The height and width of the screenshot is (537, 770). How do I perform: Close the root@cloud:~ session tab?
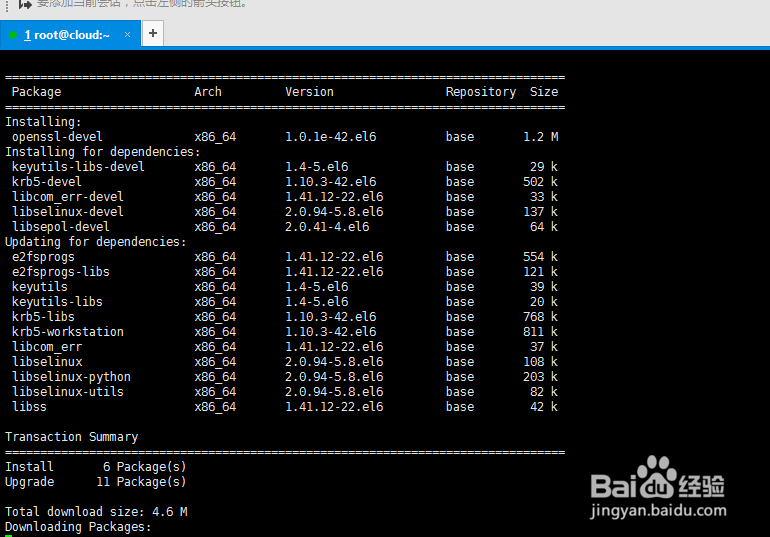click(x=127, y=34)
